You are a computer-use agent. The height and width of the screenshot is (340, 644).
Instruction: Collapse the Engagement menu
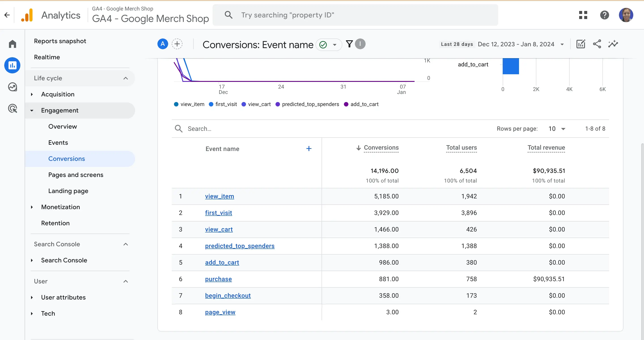click(32, 110)
